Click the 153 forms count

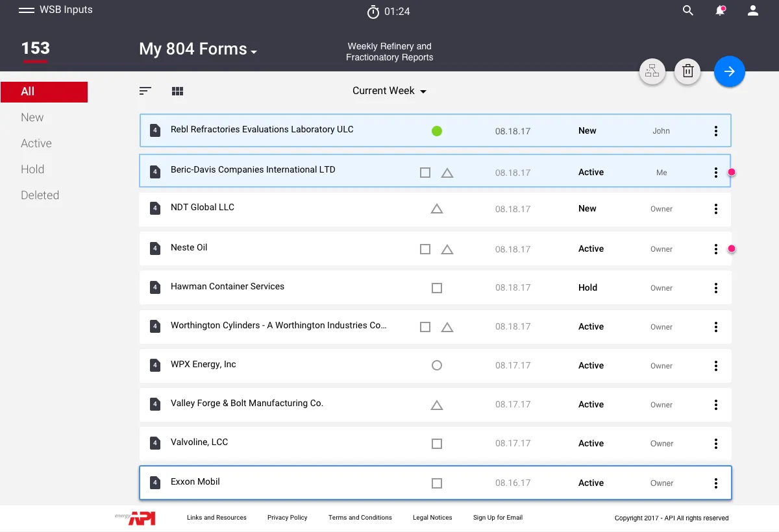(35, 49)
